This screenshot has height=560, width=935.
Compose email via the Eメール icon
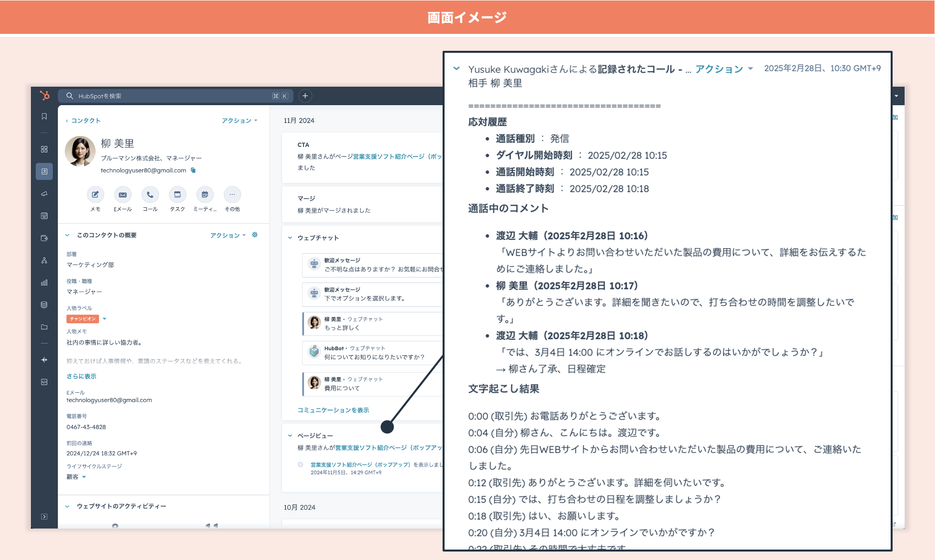(x=123, y=195)
